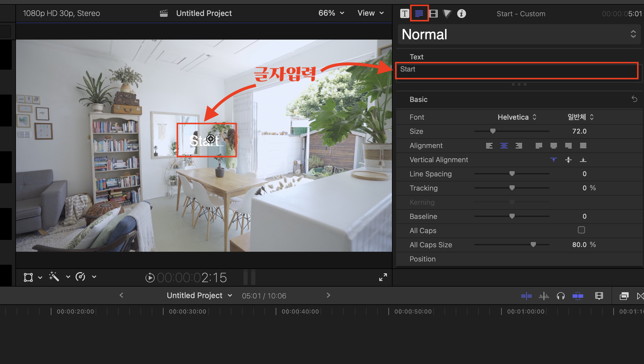Click the Size slider handle
This screenshot has height=364, width=644.
493,131
